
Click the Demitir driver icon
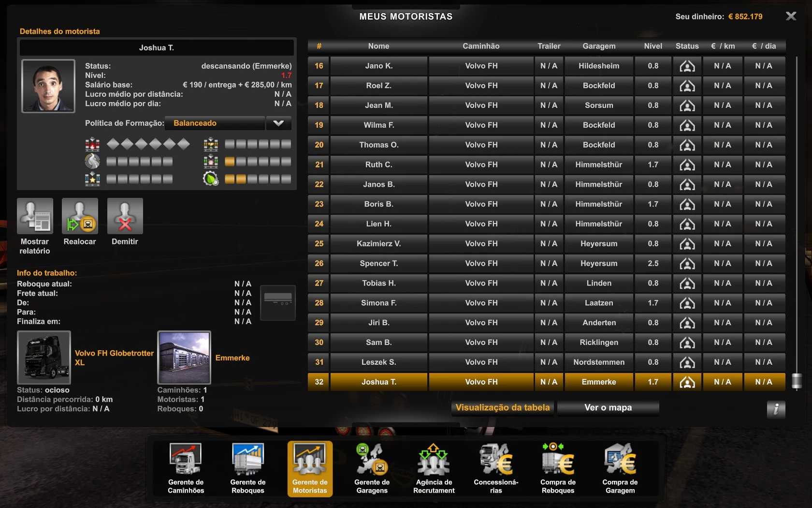125,216
